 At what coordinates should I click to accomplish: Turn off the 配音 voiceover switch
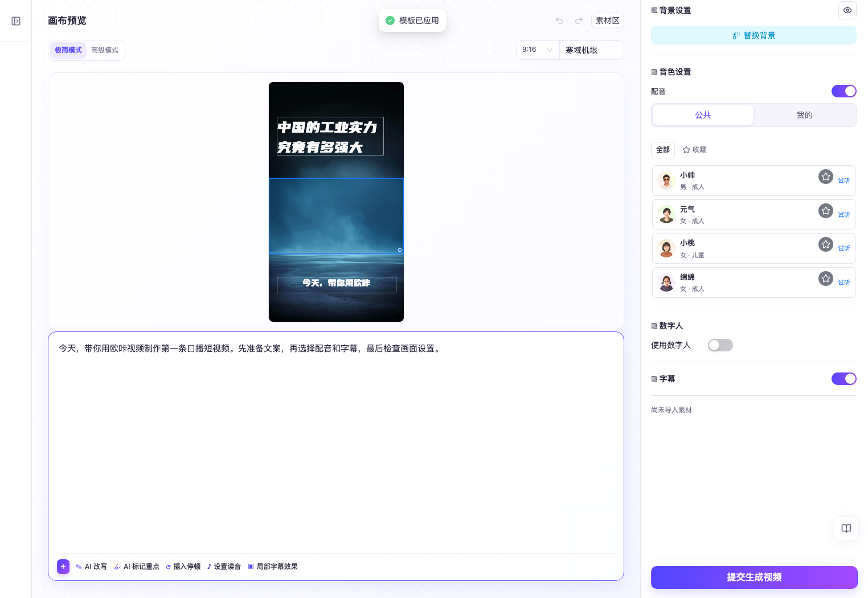coord(844,91)
